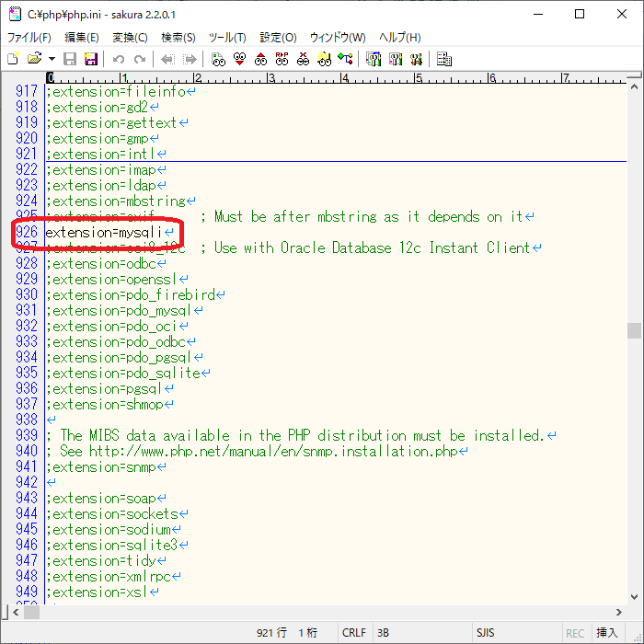Toggle the REC macro recording indicator
Image resolution: width=644 pixels, height=644 pixels.
(575, 633)
